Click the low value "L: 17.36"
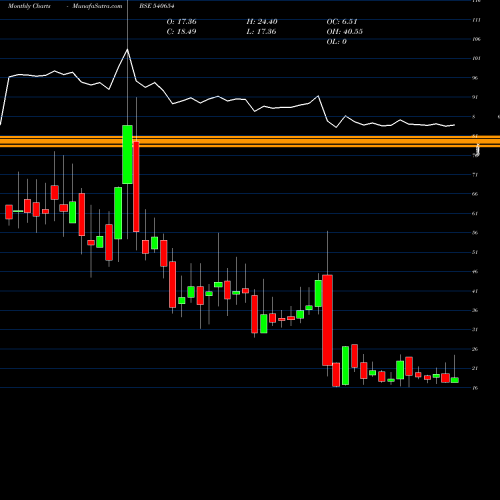 261,32
